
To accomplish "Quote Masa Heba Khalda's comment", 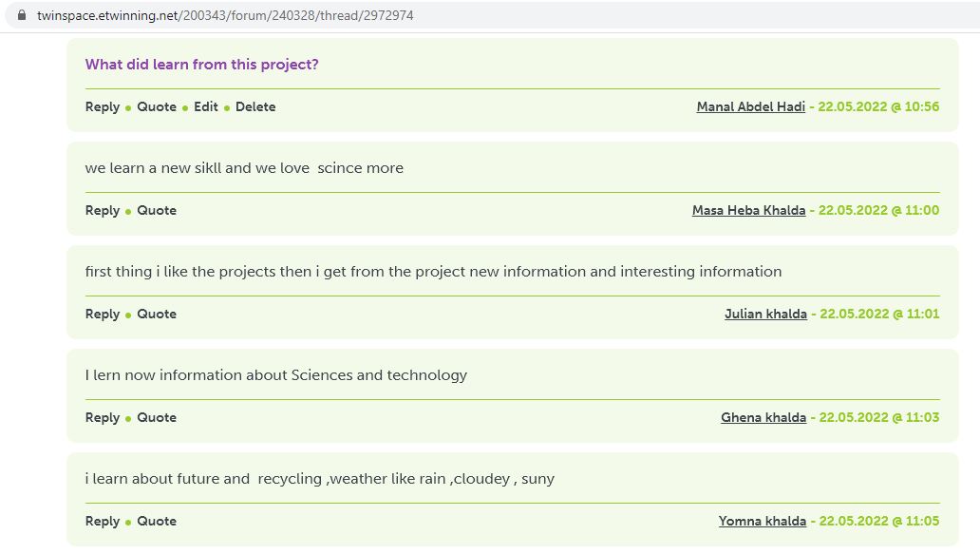I will (157, 211).
